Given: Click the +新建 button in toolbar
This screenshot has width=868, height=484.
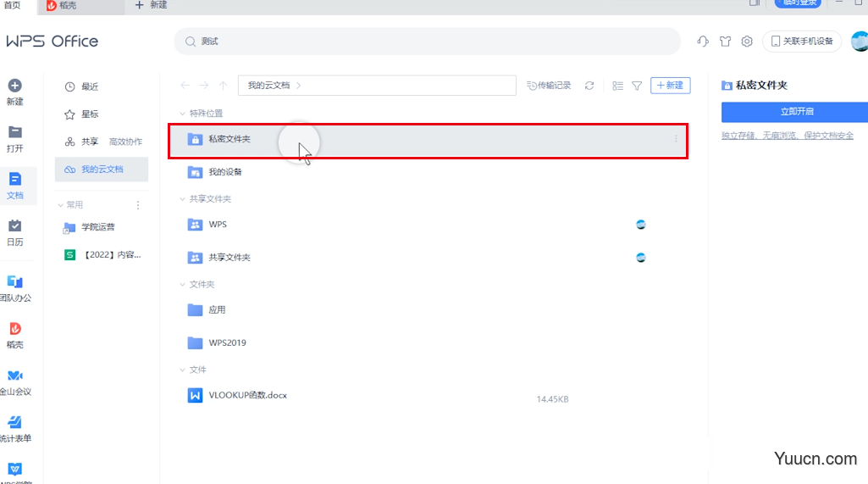Looking at the screenshot, I should point(670,86).
